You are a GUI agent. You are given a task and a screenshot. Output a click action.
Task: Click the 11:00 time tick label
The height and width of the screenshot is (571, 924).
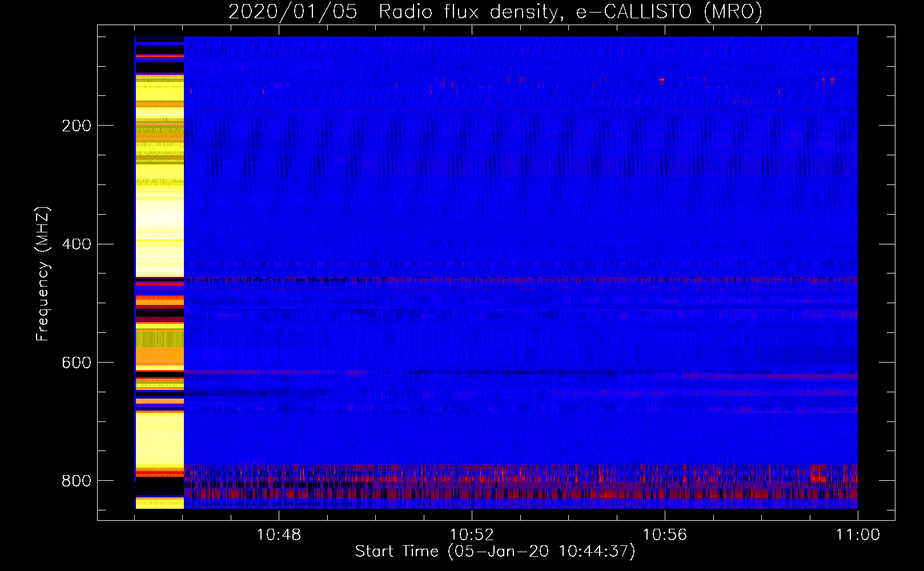[x=858, y=535]
